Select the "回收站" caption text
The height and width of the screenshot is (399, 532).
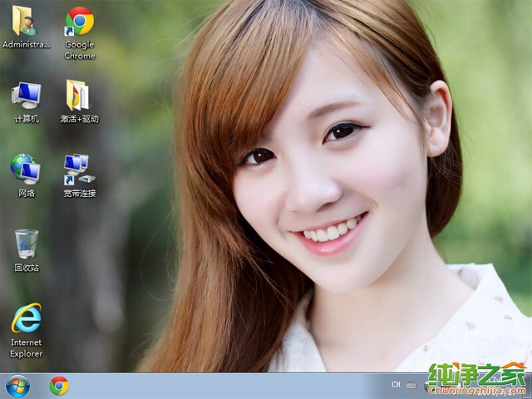(x=27, y=268)
